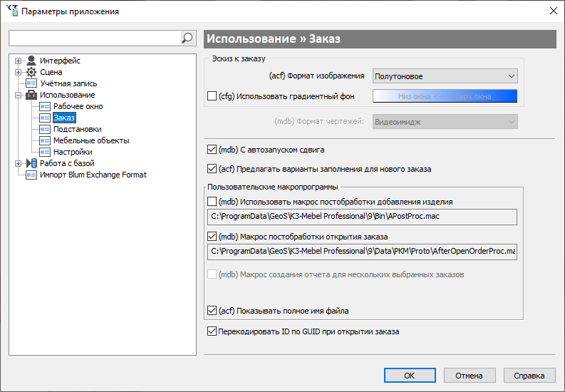
Task: Click the Заказ page icon
Action: (45, 118)
